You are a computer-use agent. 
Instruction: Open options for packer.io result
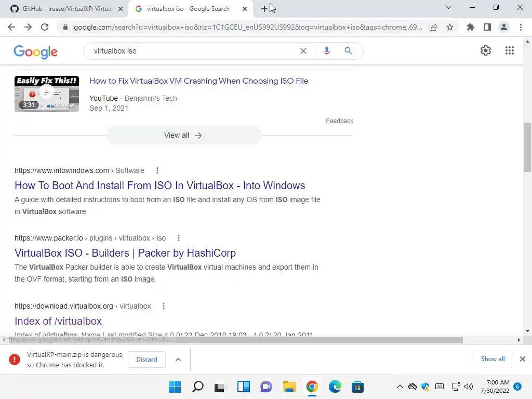pos(179,238)
